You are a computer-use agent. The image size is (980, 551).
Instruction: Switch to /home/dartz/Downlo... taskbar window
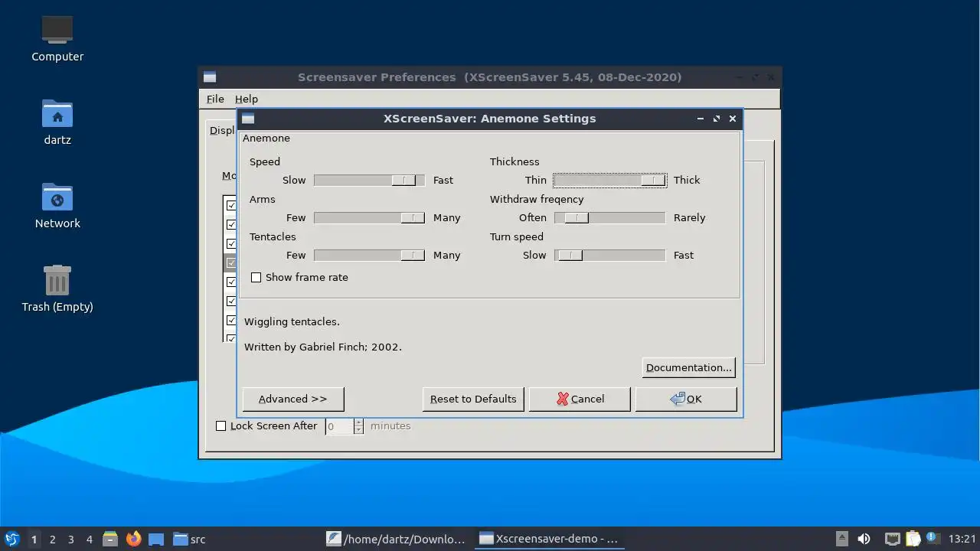click(396, 539)
